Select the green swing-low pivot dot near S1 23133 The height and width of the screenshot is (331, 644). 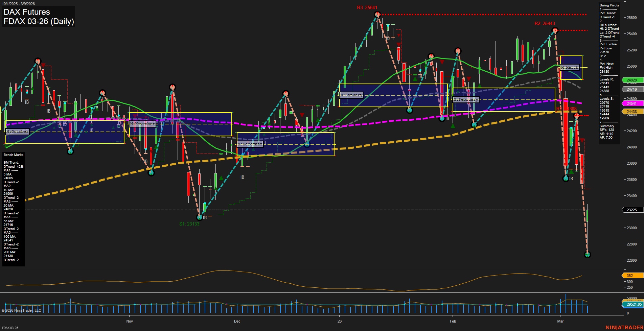(200, 217)
